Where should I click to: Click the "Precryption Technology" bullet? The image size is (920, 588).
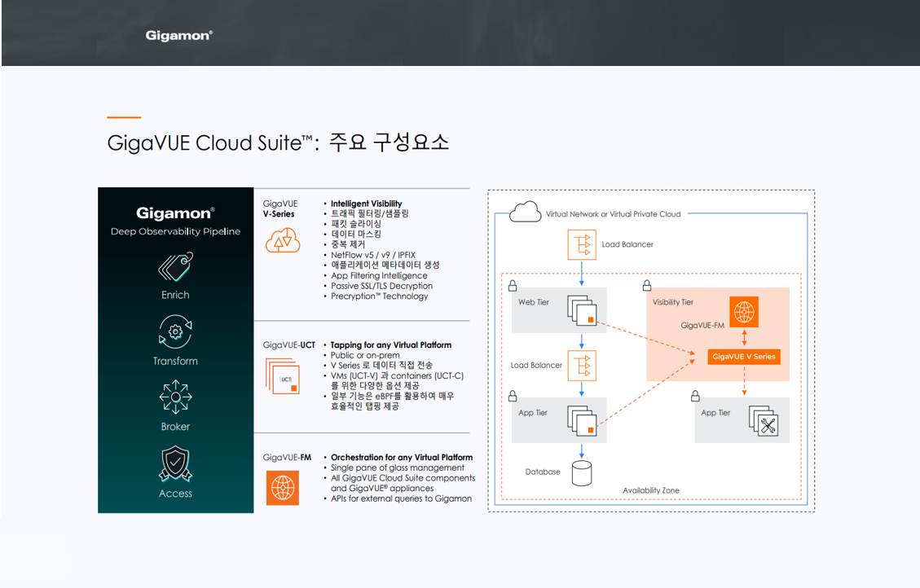(x=379, y=296)
